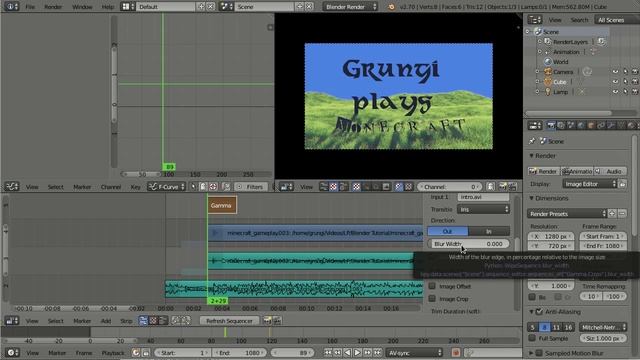This screenshot has height=360, width=640.
Task: Toggle Cube renderability camera icon
Action: (635, 82)
